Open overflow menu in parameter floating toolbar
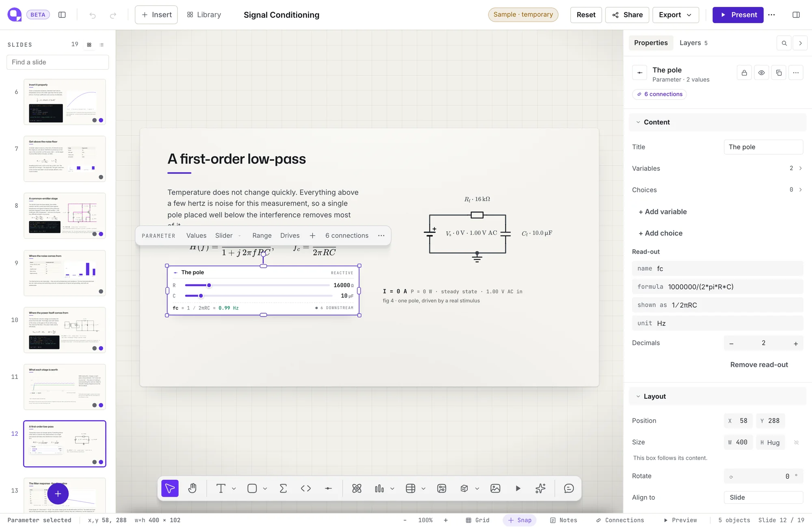The width and height of the screenshot is (812, 527). click(x=381, y=236)
